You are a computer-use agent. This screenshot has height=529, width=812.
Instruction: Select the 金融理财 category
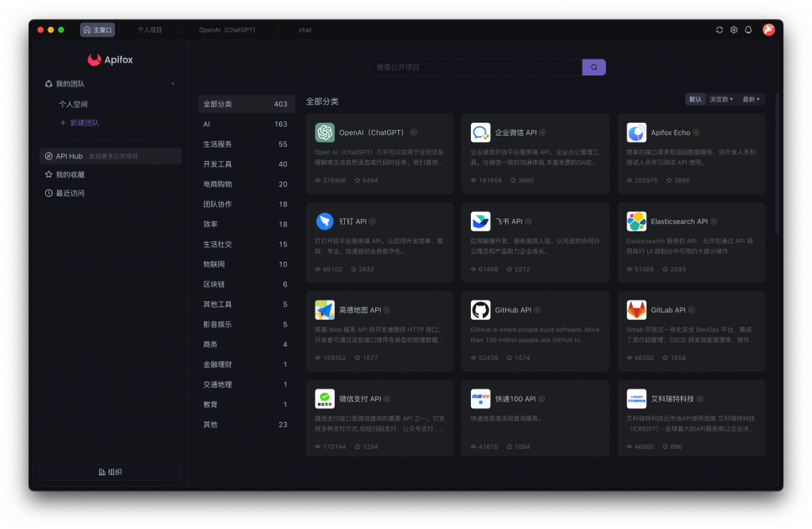pos(247,364)
